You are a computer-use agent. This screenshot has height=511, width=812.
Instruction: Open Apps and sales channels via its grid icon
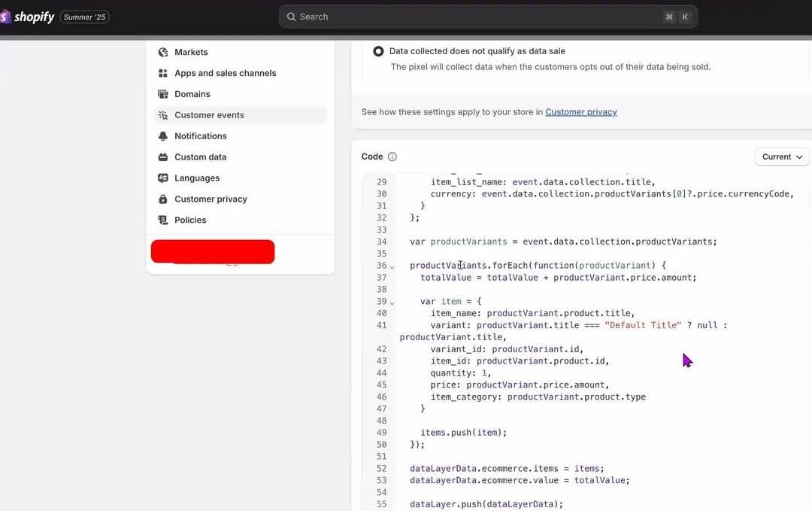pyautogui.click(x=162, y=73)
